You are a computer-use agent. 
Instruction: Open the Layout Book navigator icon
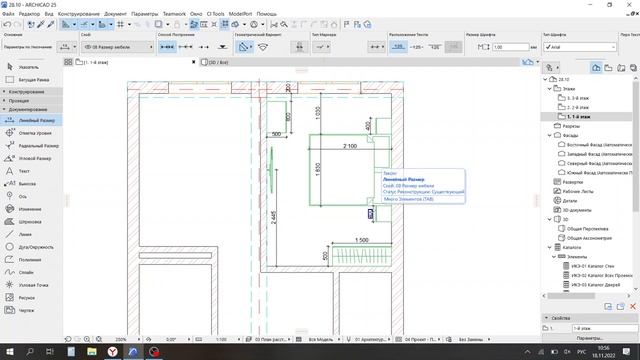point(621,68)
